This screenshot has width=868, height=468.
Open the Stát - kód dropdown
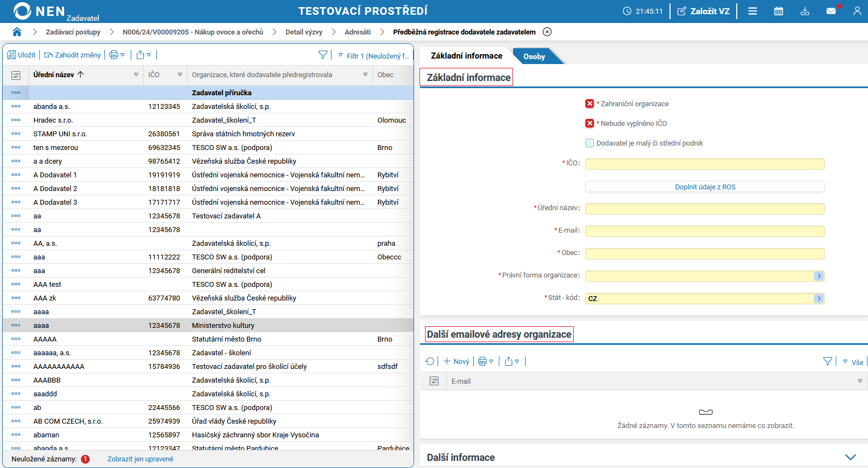coord(818,298)
